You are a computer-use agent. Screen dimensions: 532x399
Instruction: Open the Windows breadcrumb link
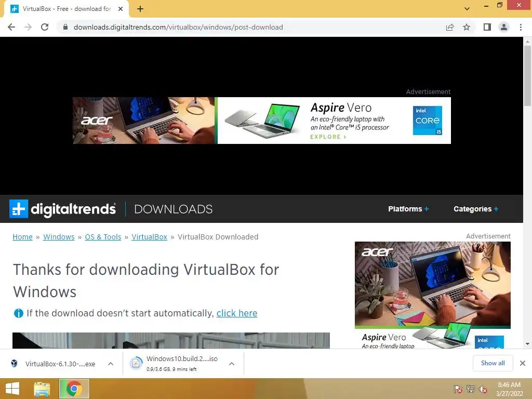(59, 237)
